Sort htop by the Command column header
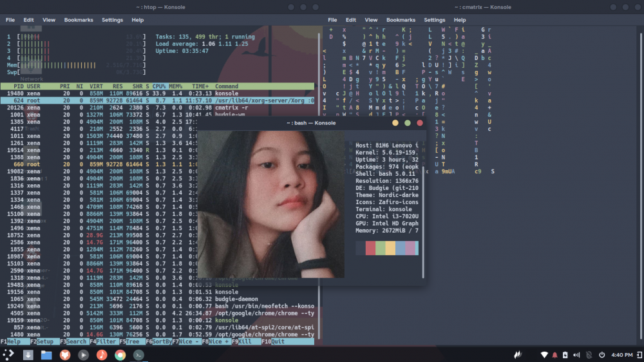The image size is (644, 362). pyautogui.click(x=227, y=86)
